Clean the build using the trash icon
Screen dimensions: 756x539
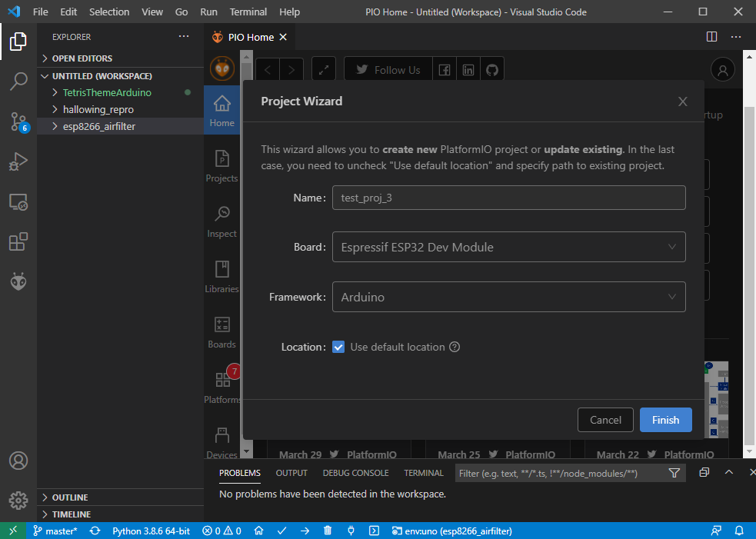pyautogui.click(x=327, y=531)
